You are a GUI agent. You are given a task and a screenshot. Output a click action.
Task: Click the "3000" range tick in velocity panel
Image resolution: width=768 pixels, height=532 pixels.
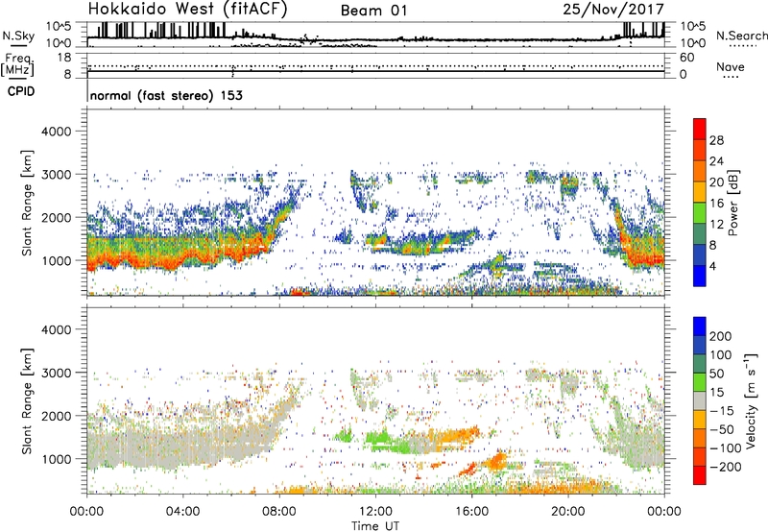[56, 373]
